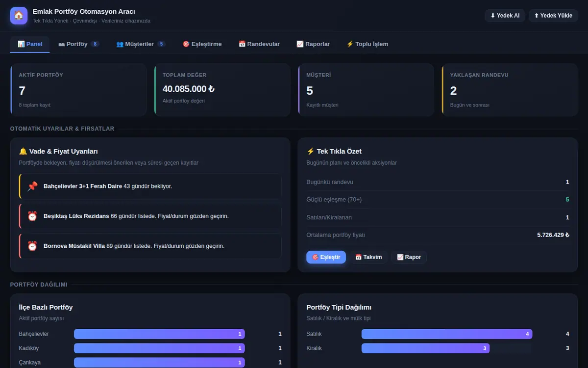Click the 40.085.000 ₺ total value
This screenshot has width=588, height=368.
[189, 89]
